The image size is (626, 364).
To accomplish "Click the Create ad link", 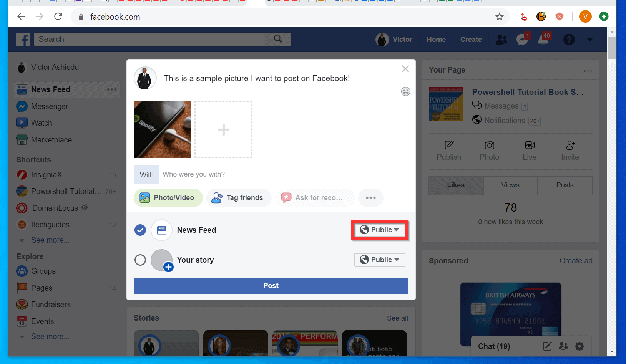I will click(x=576, y=261).
